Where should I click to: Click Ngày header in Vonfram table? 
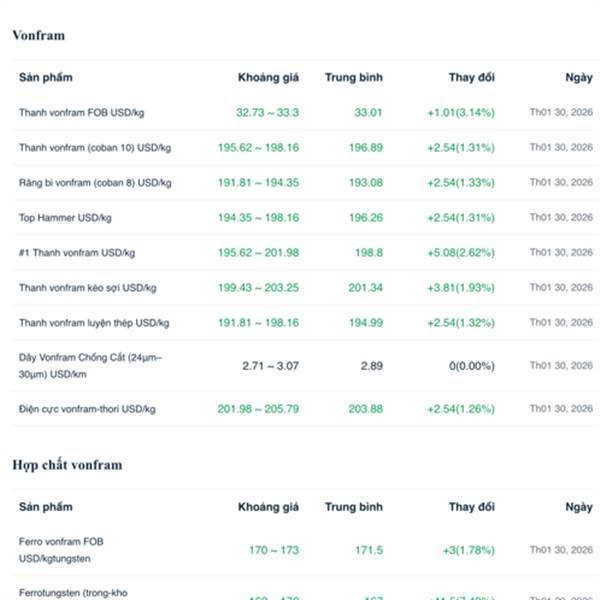(x=578, y=78)
